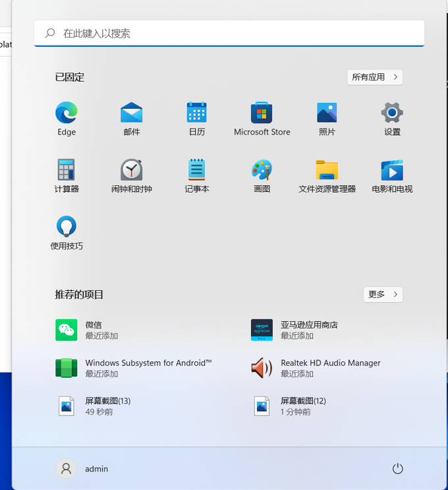The width and height of the screenshot is (448, 490).
Task: Open the 屏幕截图(12) file icon
Action: point(262,406)
